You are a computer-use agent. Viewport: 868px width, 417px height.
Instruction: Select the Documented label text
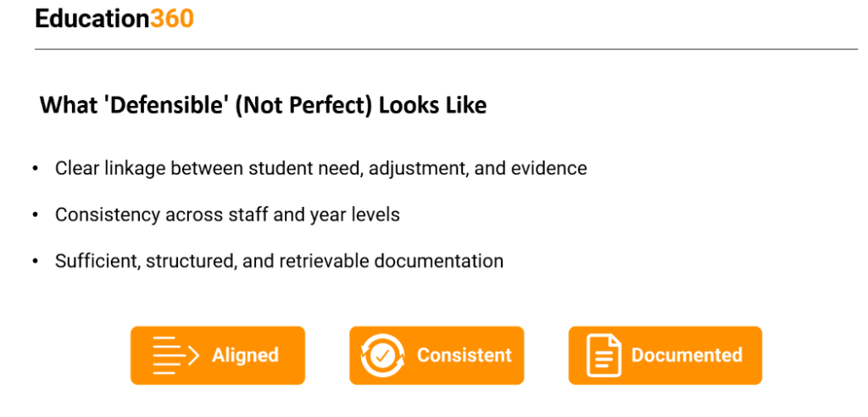[x=687, y=355]
